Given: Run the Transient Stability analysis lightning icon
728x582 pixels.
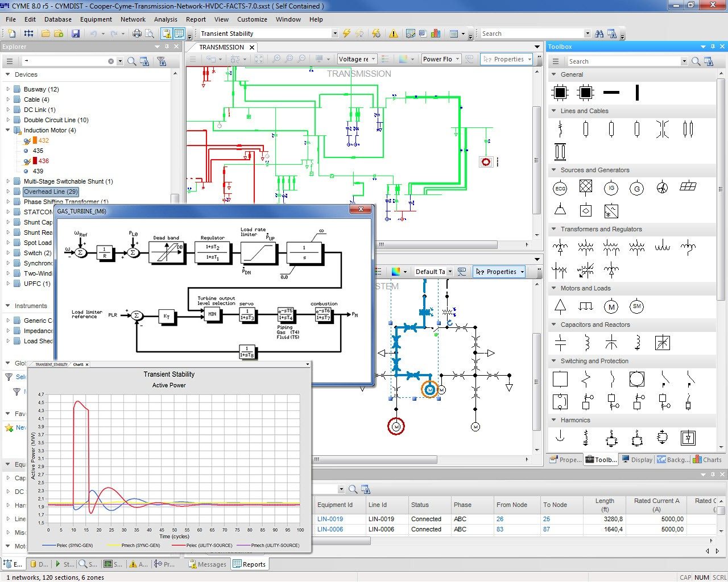Looking at the screenshot, I should coord(346,34).
